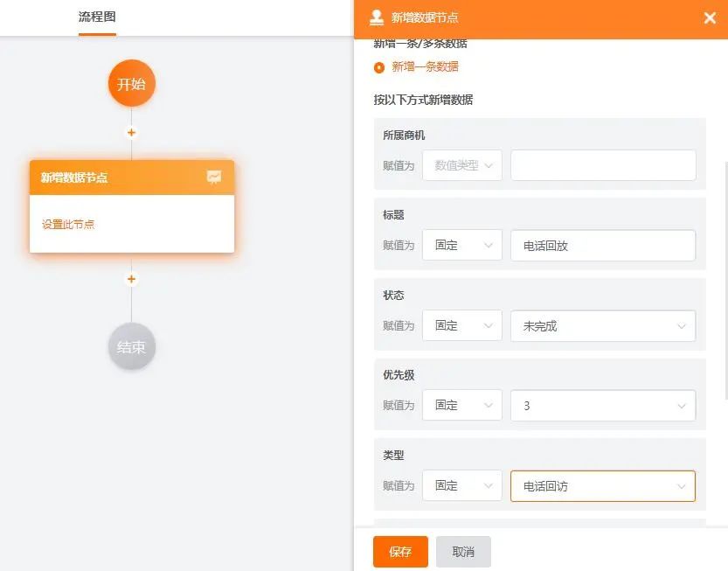Click the 状态 field label
This screenshot has width=728, height=571.
393,295
